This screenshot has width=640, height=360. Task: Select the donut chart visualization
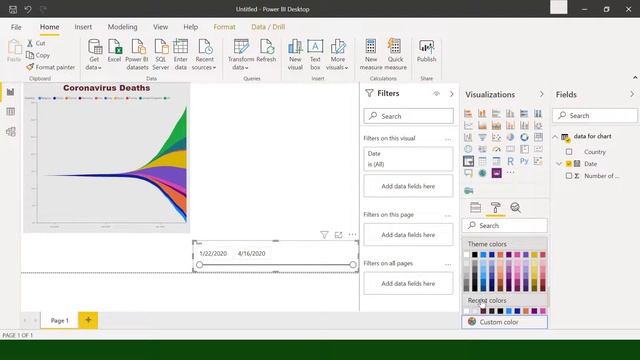pyautogui.click(x=524, y=138)
